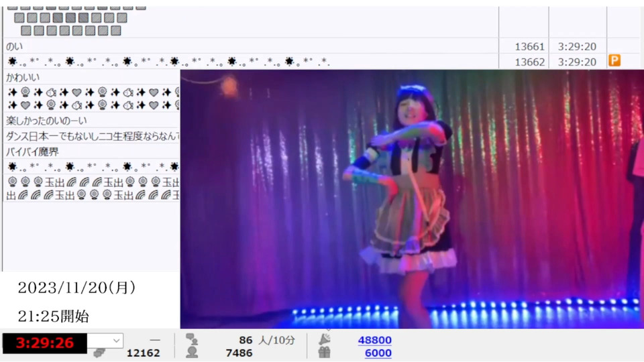Click the dancing performer video overlay
This screenshot has width=644, height=362.
(x=412, y=199)
